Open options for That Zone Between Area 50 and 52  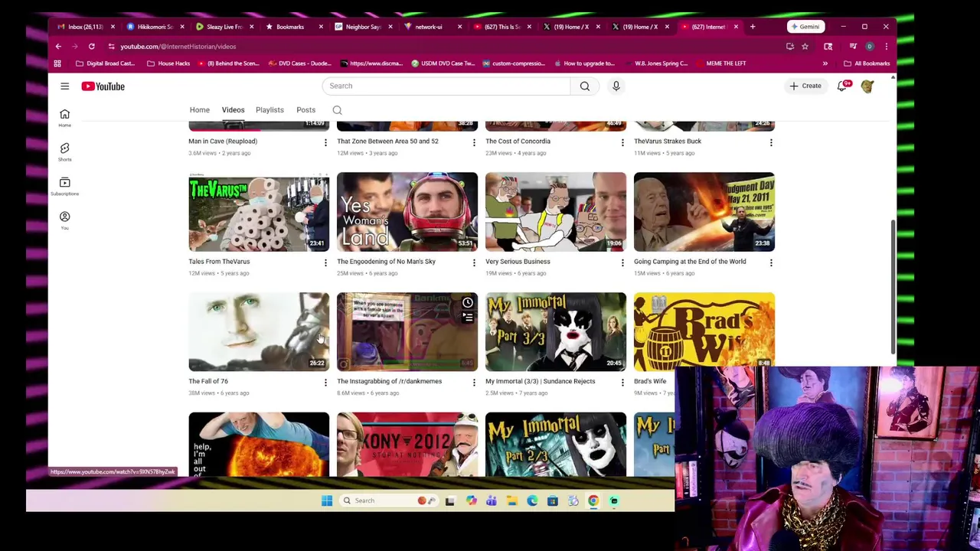(474, 142)
